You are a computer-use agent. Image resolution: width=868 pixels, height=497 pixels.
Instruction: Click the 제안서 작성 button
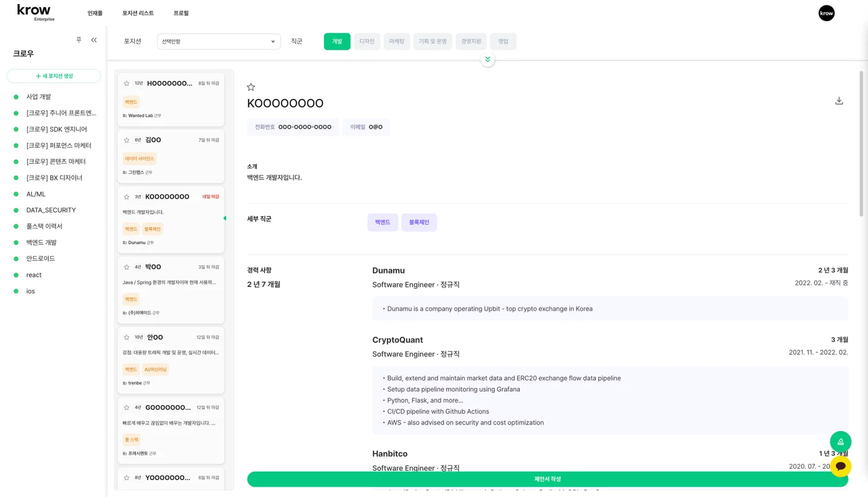tap(547, 479)
